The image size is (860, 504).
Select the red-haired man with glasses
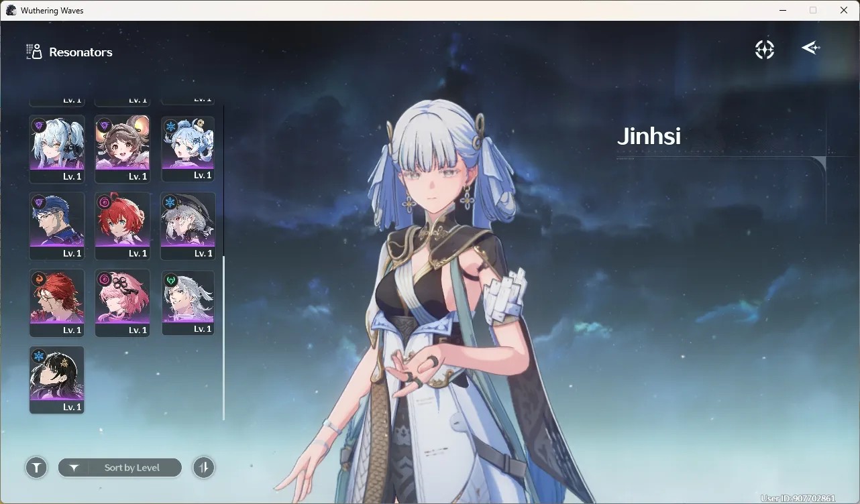[x=57, y=303]
